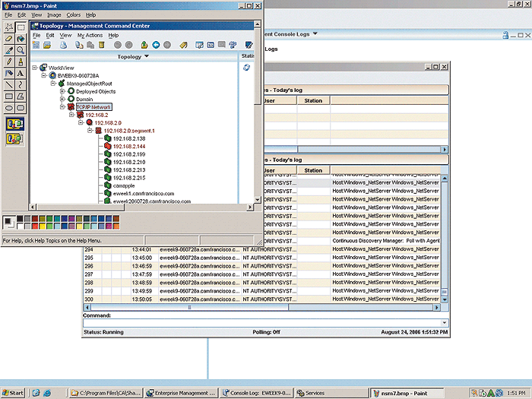Viewport: 532px width, 399px height.
Task: Click the blue back arrow in the Topology toolbar
Action: (x=156, y=45)
